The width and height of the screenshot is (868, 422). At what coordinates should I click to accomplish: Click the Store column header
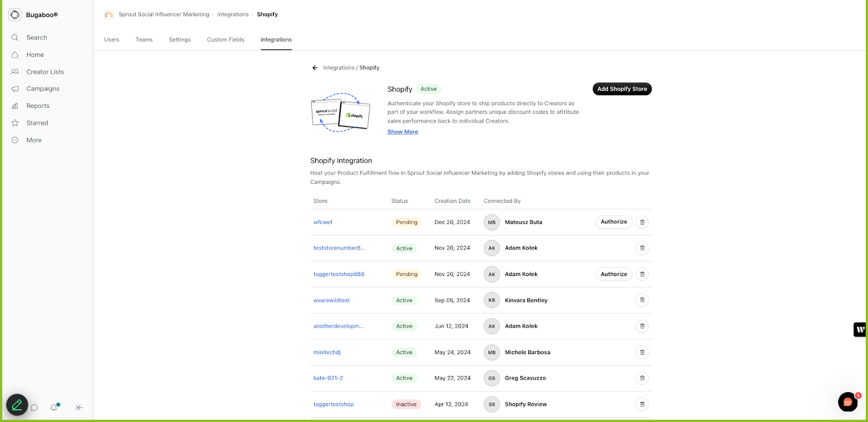pos(321,201)
